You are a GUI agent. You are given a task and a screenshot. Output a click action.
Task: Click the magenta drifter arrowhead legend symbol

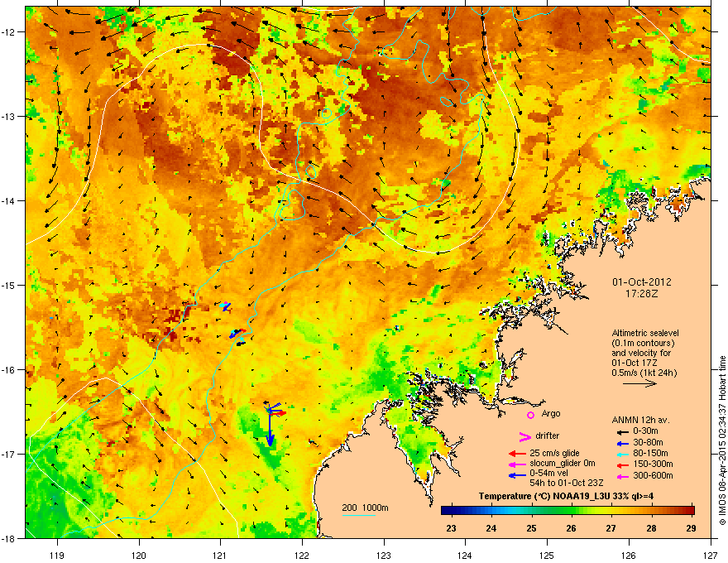tap(524, 436)
